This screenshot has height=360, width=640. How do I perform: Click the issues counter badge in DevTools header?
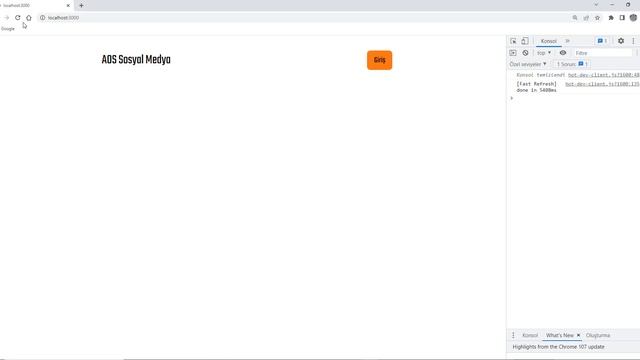602,41
